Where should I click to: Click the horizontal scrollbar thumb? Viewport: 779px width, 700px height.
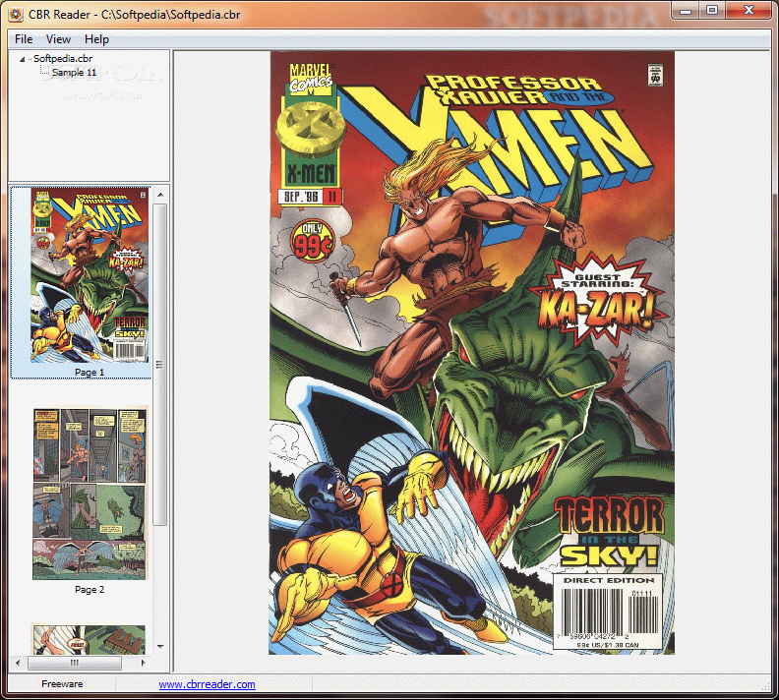(75, 663)
